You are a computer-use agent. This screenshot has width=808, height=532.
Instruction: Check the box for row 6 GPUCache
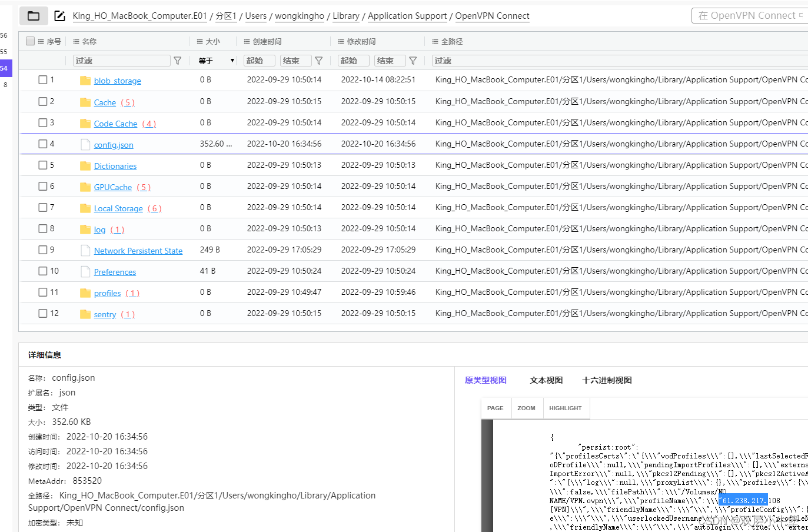coord(43,186)
